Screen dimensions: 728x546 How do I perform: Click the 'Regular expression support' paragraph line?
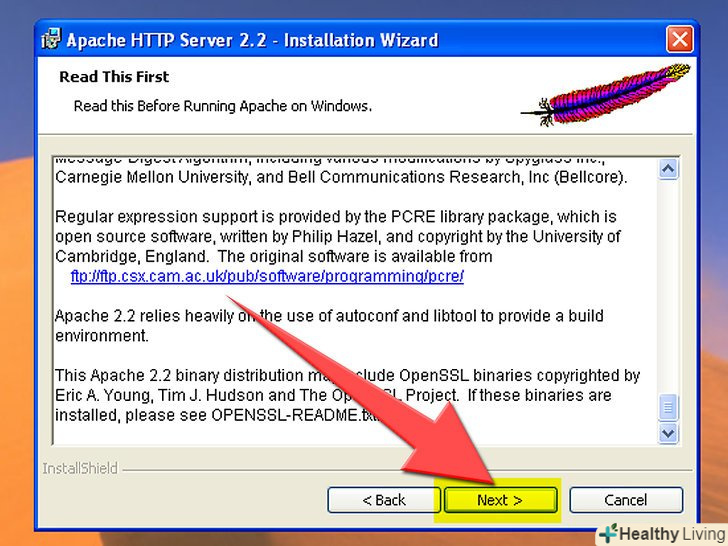pos(336,217)
